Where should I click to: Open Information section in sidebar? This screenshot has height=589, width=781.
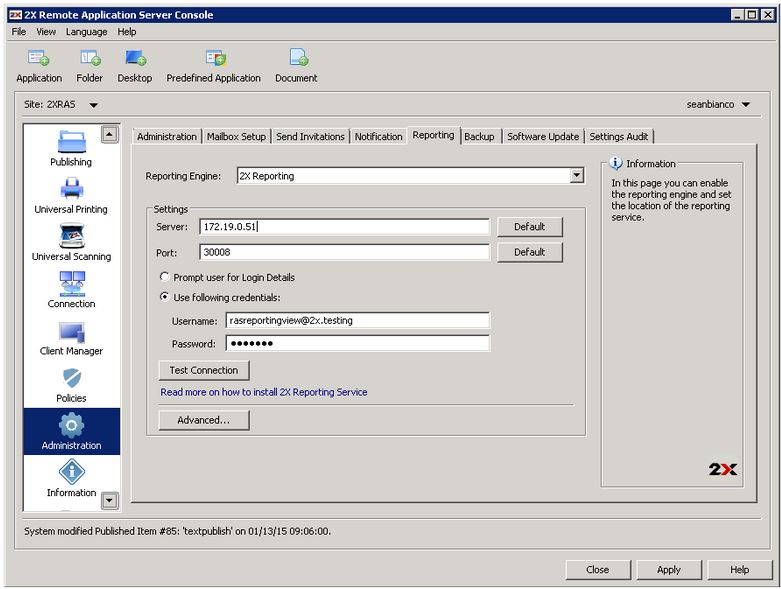71,478
